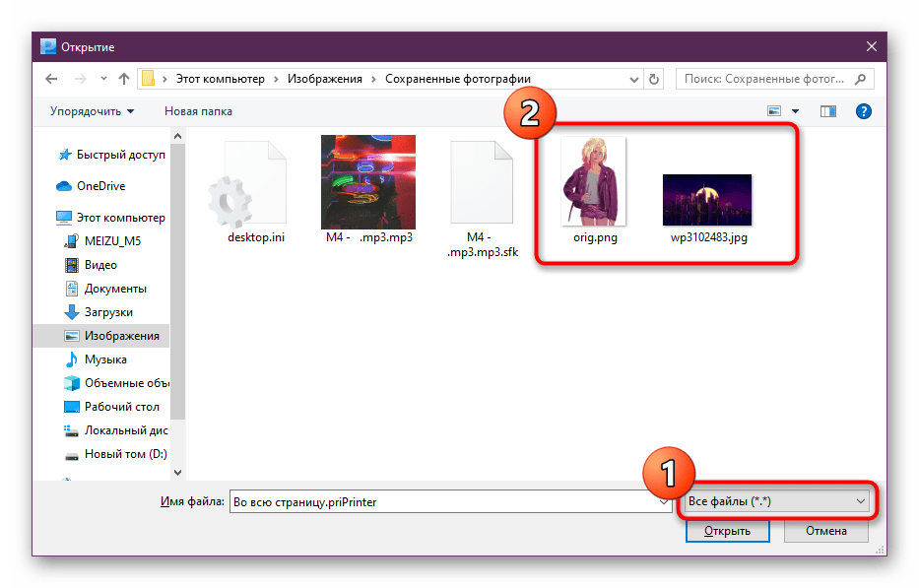919x588 pixels.
Task: Open the help question mark icon
Action: tap(863, 111)
